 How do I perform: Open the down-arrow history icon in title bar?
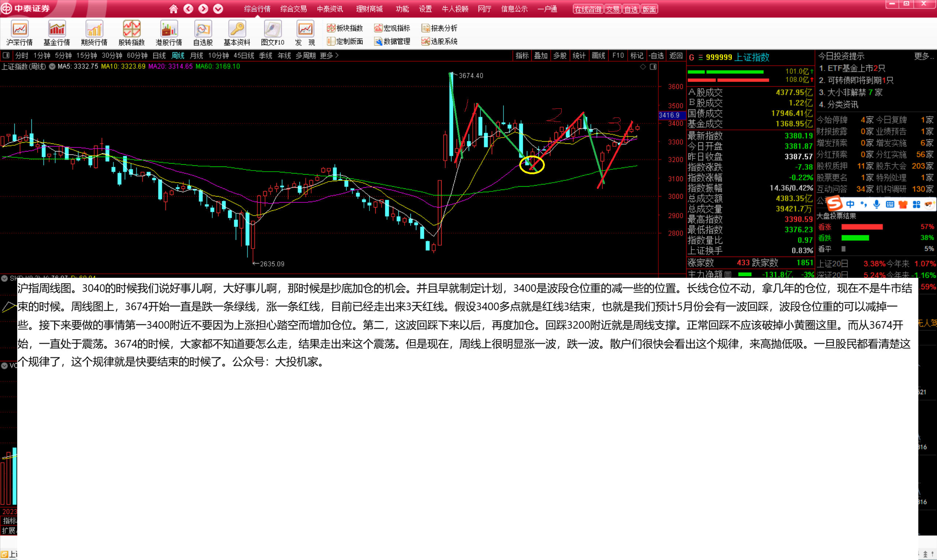[218, 9]
